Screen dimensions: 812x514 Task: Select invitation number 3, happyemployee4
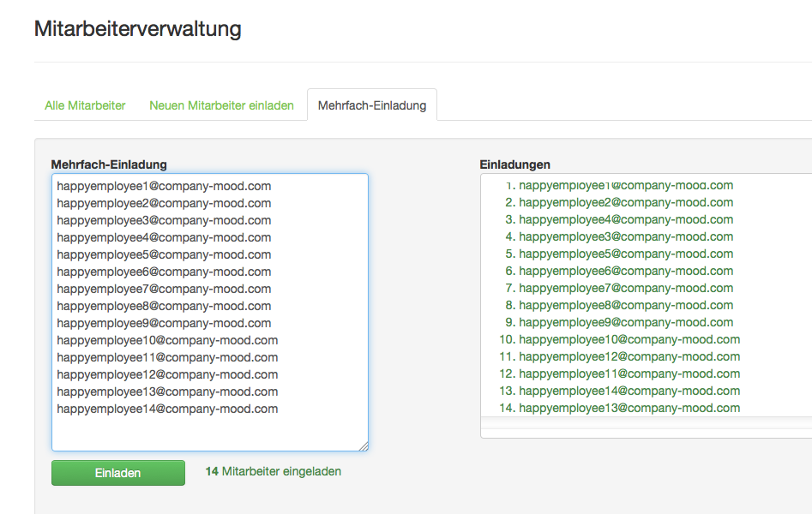[x=626, y=219]
